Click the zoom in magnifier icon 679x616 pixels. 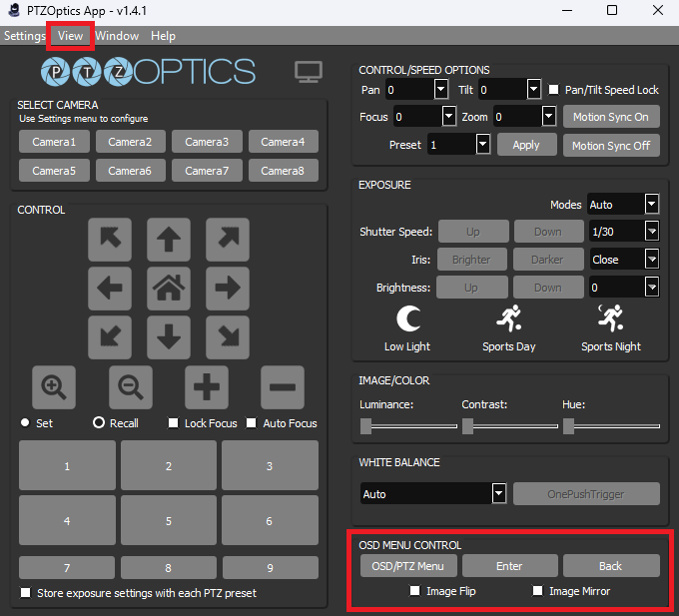pyautogui.click(x=54, y=385)
